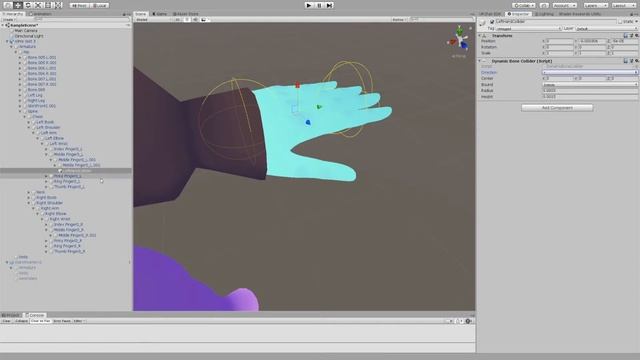640x360 pixels.
Task: Switch to the Hierarchy tab
Action: [x=13, y=14]
